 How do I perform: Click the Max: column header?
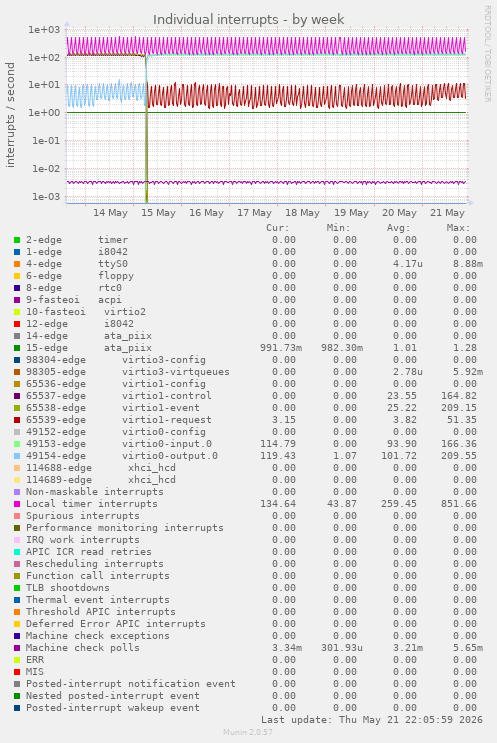[458, 228]
